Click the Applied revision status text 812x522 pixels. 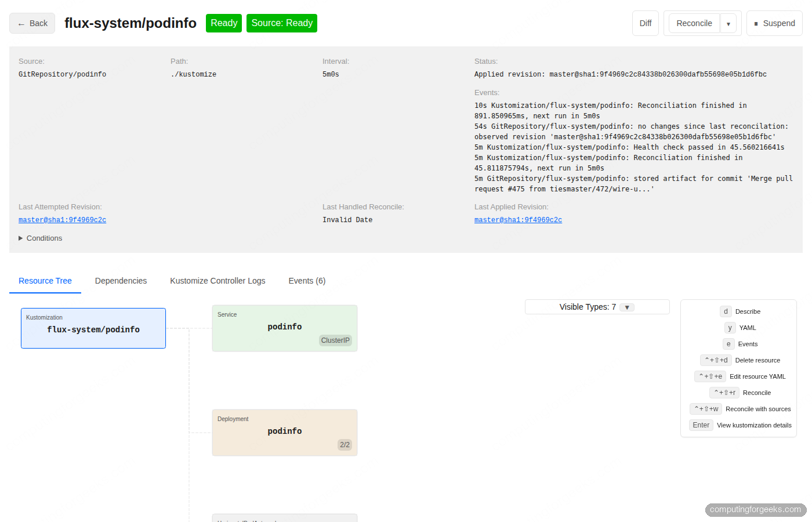621,74
